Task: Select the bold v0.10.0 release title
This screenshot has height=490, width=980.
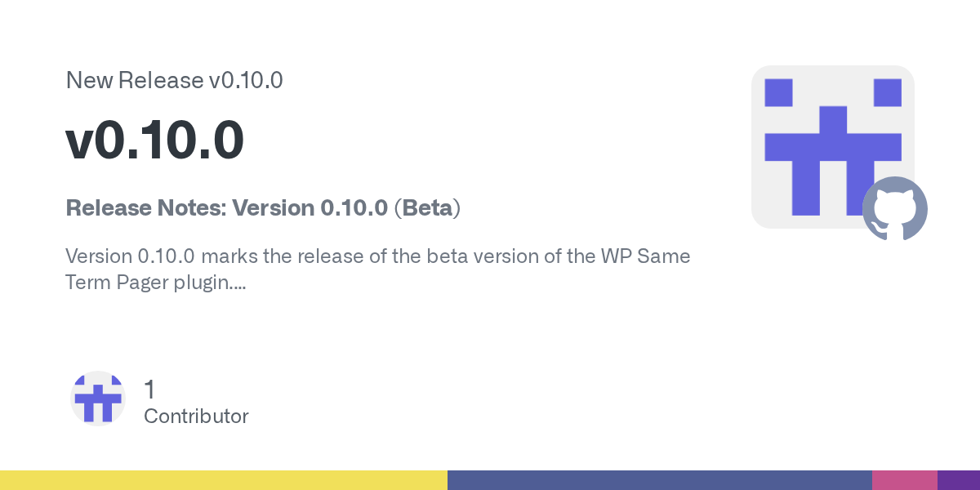Action: (154, 140)
